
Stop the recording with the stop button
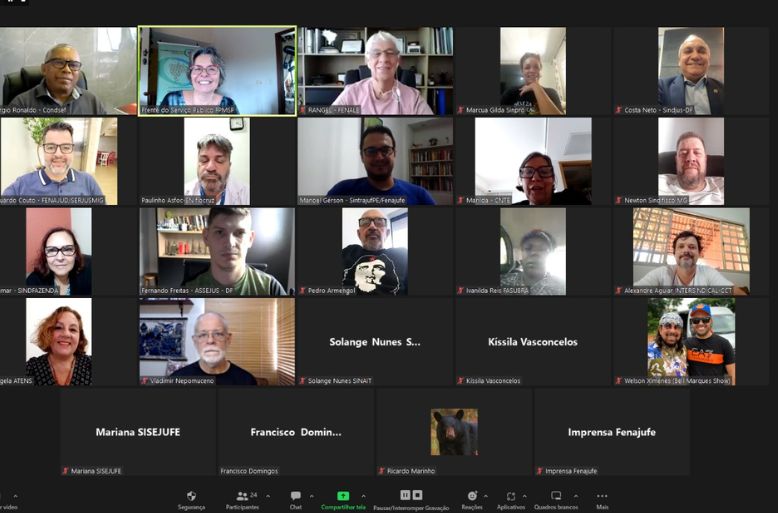click(x=417, y=495)
